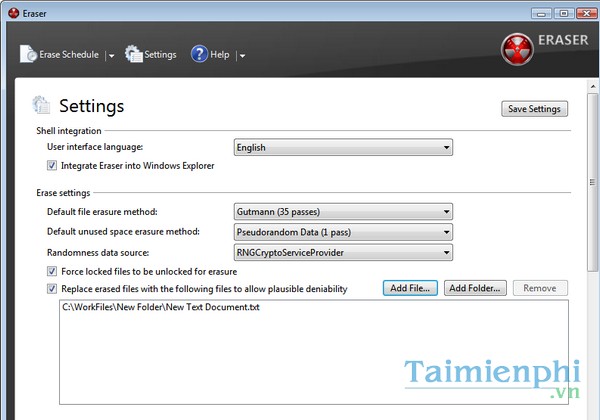Toggle Integrate Eraser into Windows Explorer
Image resolution: width=600 pixels, height=420 pixels.
53,165
